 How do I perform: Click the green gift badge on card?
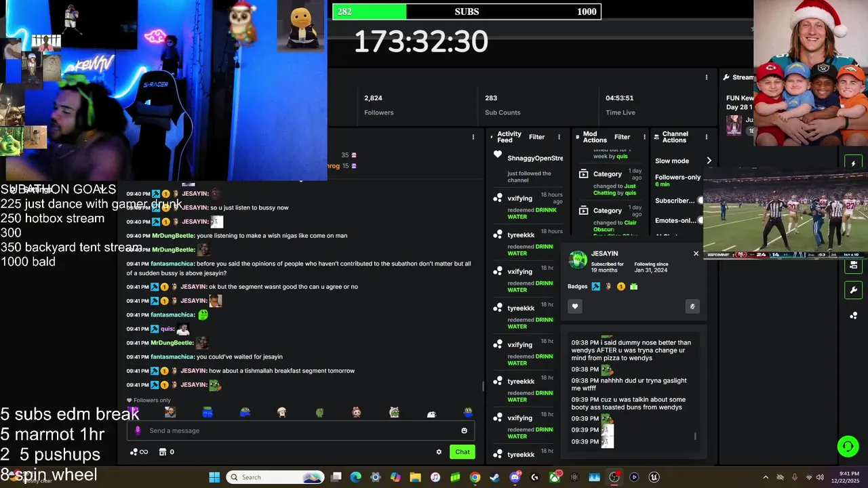pos(633,287)
